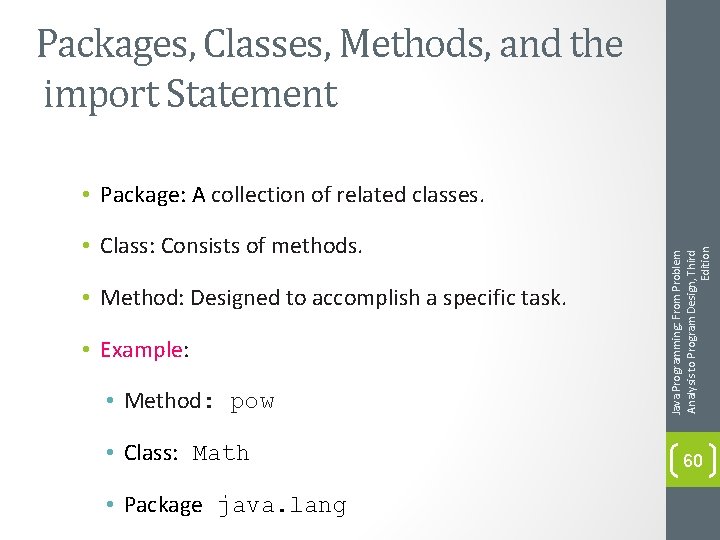Select the 'Method: pow' sub-bullet
Viewport: 720px width, 540px height.
(x=199, y=401)
